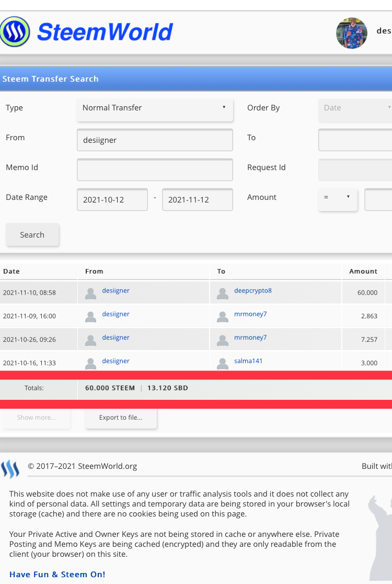Select the totals text 60.000 STEEM

(110, 388)
